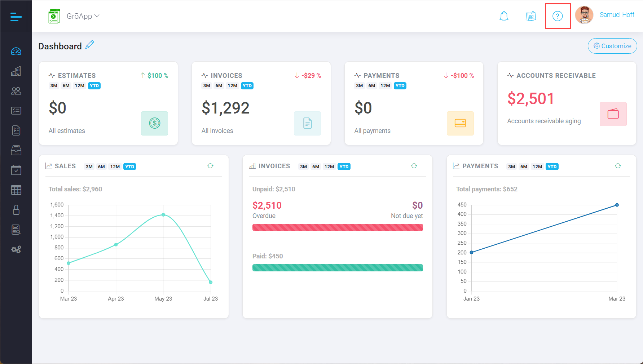Open Accounts receivable aging link
Screen dimensions: 643x364
(x=544, y=121)
